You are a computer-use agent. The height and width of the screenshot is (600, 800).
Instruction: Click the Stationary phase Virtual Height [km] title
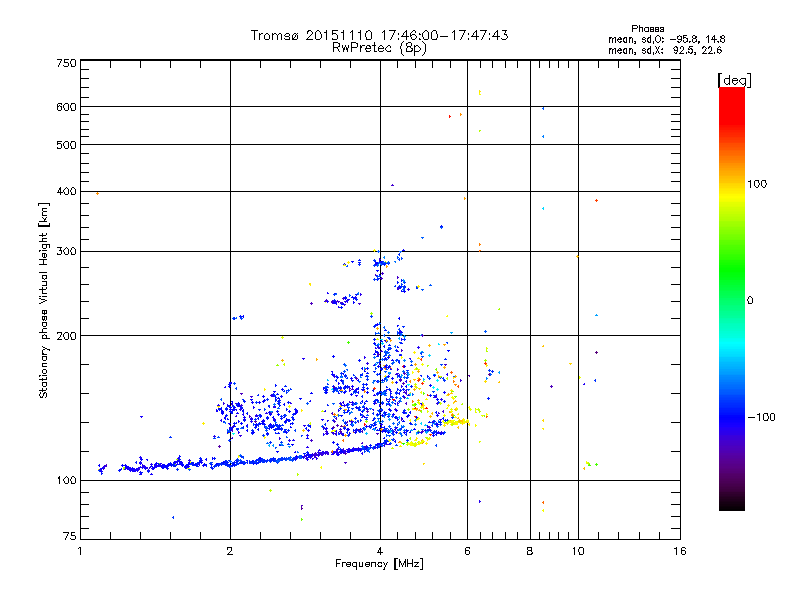click(x=44, y=300)
